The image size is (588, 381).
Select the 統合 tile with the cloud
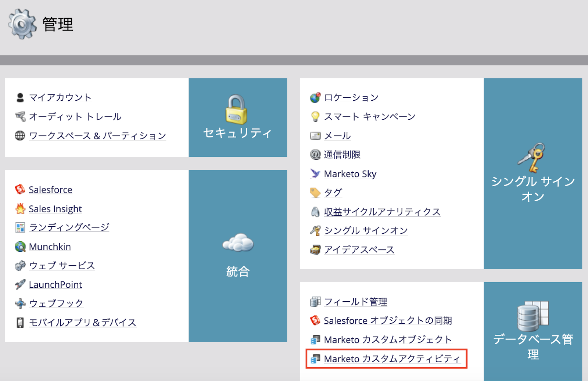238,256
